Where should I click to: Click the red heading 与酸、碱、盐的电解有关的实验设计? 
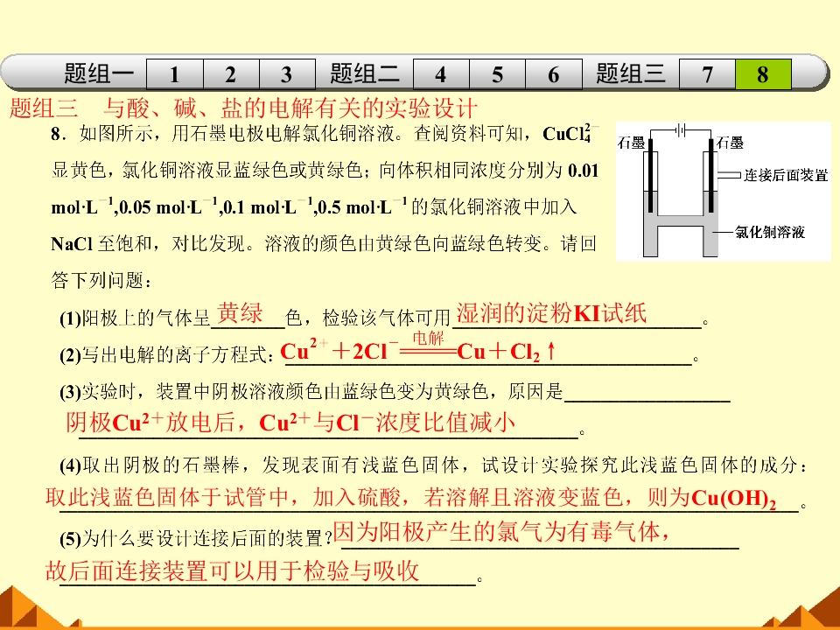coord(290,108)
